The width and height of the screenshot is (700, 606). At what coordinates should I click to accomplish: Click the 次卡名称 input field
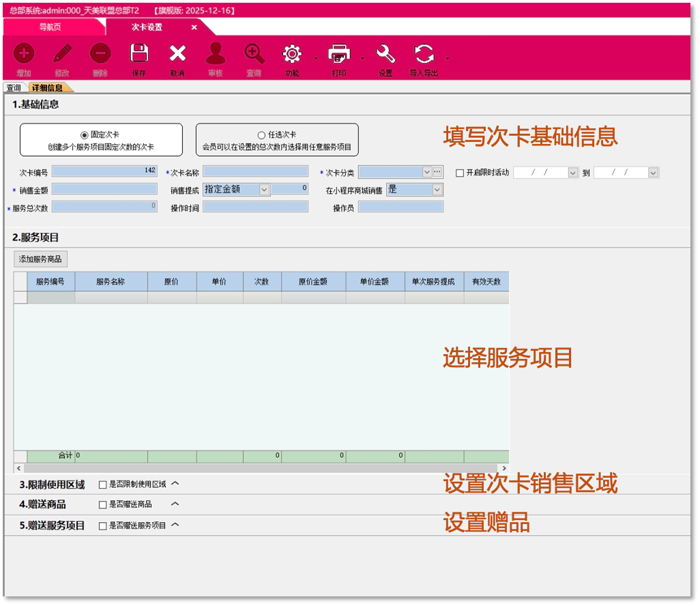click(x=255, y=171)
